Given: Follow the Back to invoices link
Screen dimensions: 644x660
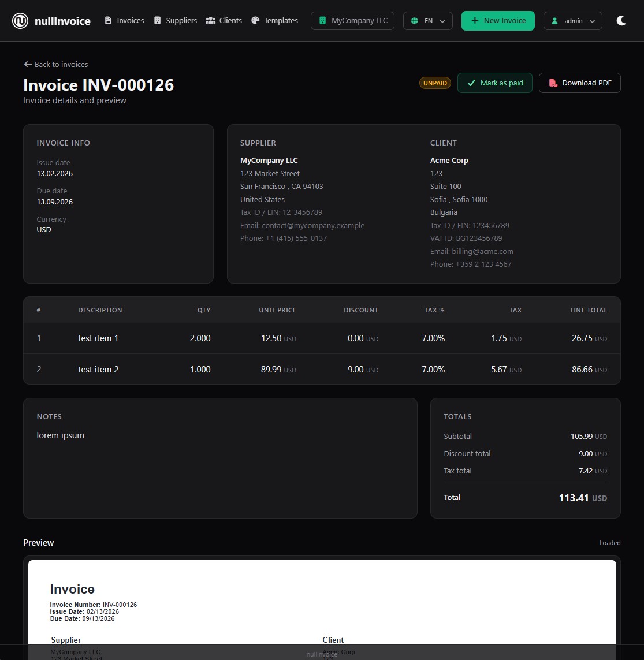Looking at the screenshot, I should (x=56, y=64).
